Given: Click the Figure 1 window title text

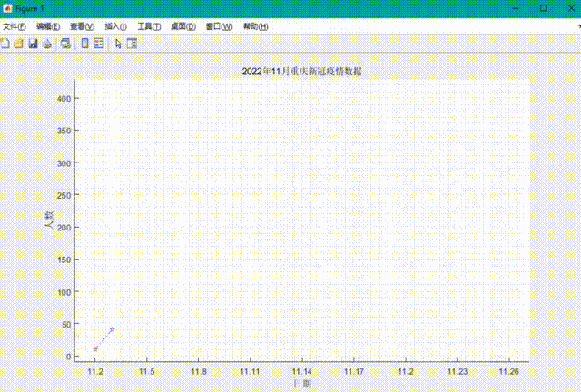Looking at the screenshot, I should pyautogui.click(x=30, y=8).
